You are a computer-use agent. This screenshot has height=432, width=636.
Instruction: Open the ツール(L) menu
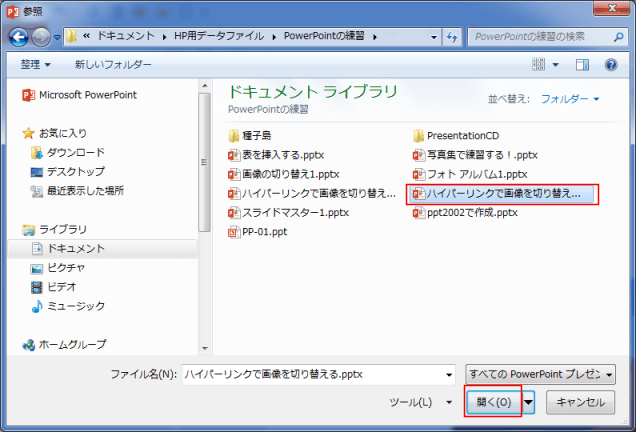tap(421, 402)
